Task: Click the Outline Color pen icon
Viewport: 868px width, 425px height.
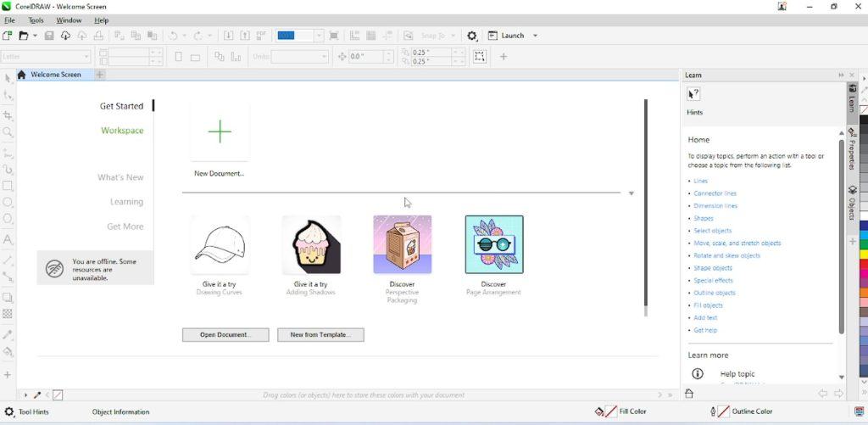Action: pyautogui.click(x=713, y=411)
